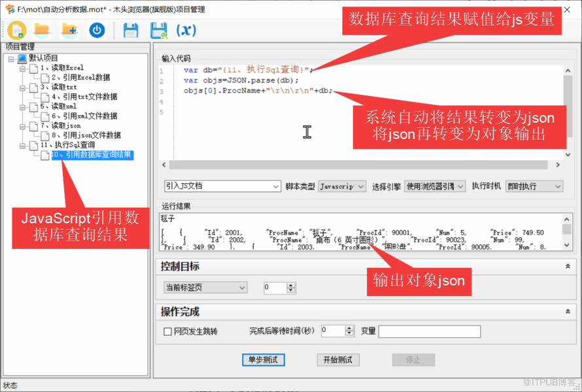Click page icon of 4、引用txt文件数据
This screenshot has width=582, height=392.
[45, 97]
